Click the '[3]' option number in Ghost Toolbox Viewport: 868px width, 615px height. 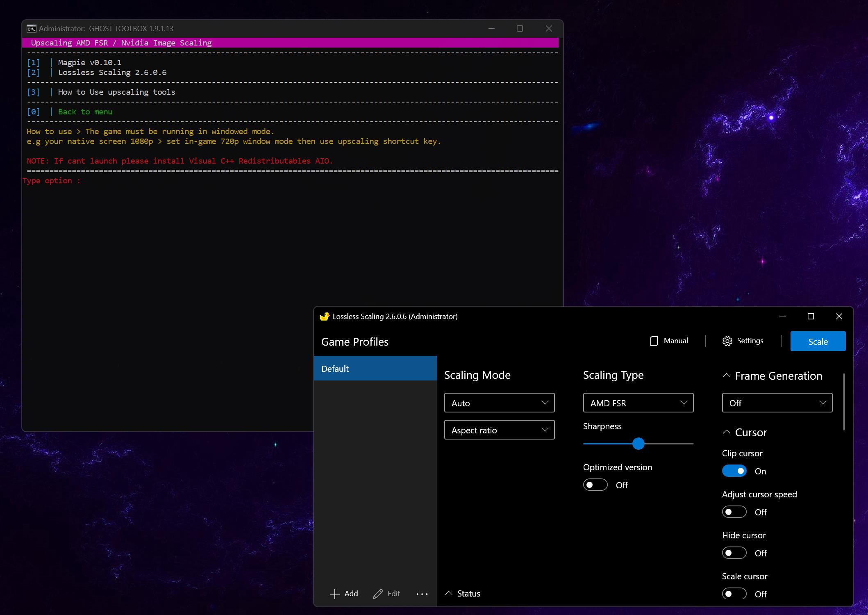34,92
